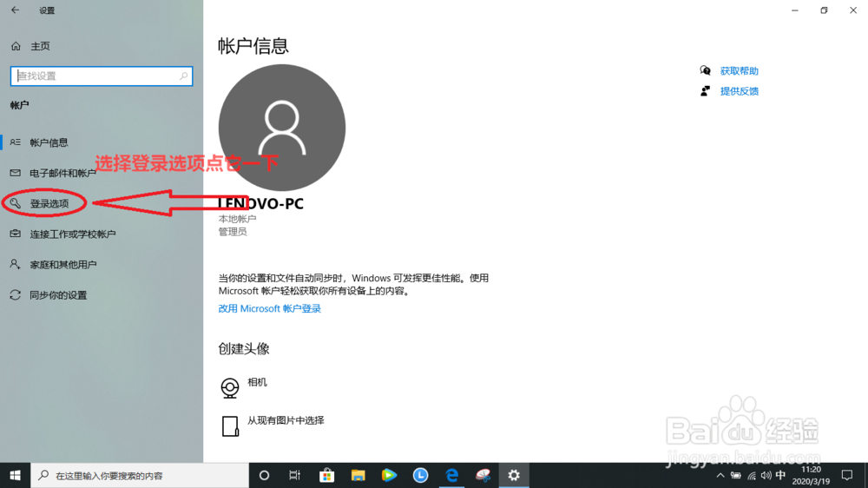This screenshot has height=488, width=868.
Task: Open Task View on taskbar
Action: [294, 475]
